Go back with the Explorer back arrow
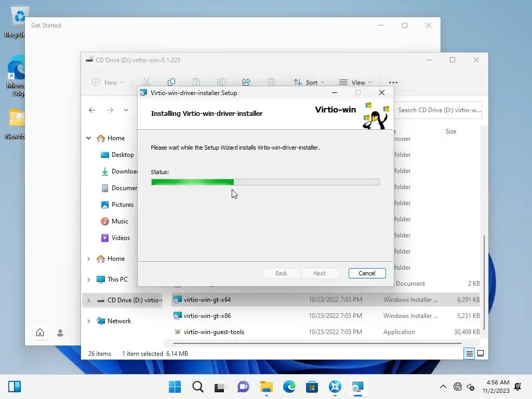 [92, 110]
